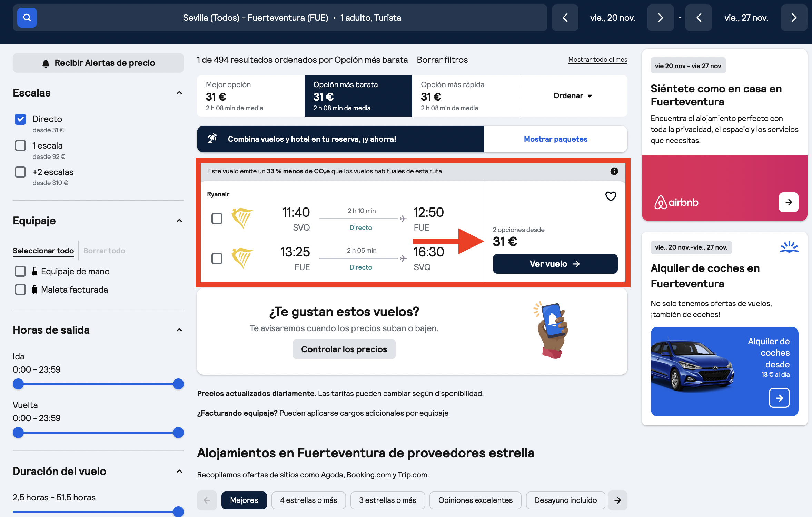
Task: Click the Ver vuelo button
Action: tap(555, 264)
